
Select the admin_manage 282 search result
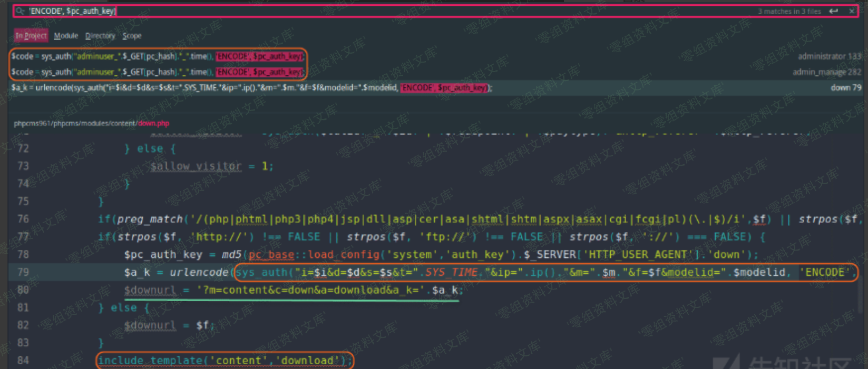click(x=158, y=72)
